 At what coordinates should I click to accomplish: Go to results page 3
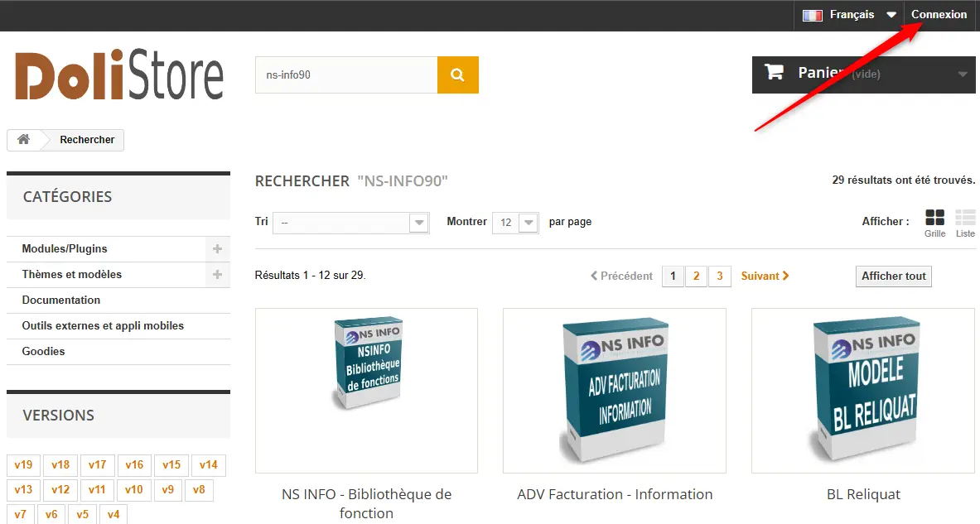click(720, 276)
